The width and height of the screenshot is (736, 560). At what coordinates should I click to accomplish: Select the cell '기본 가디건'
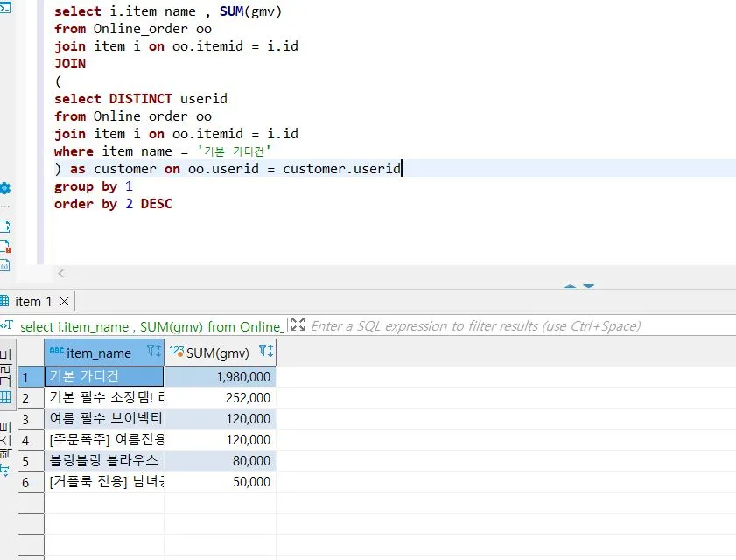[104, 376]
